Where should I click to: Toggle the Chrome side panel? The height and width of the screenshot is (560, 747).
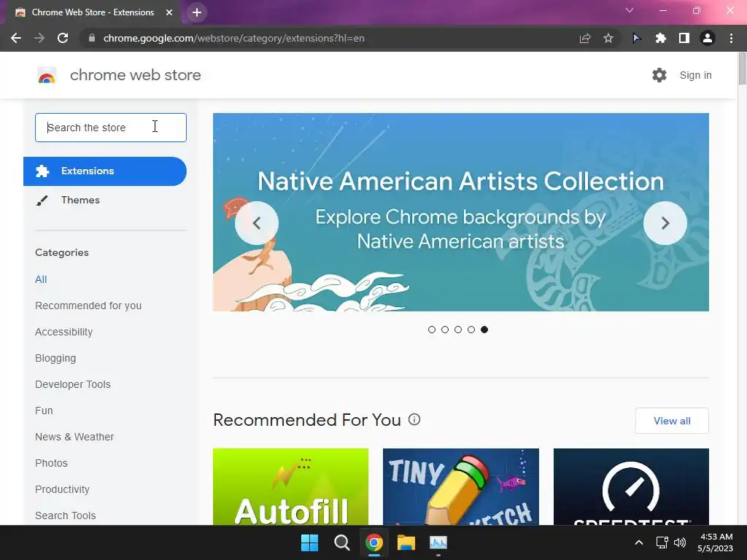(x=684, y=38)
